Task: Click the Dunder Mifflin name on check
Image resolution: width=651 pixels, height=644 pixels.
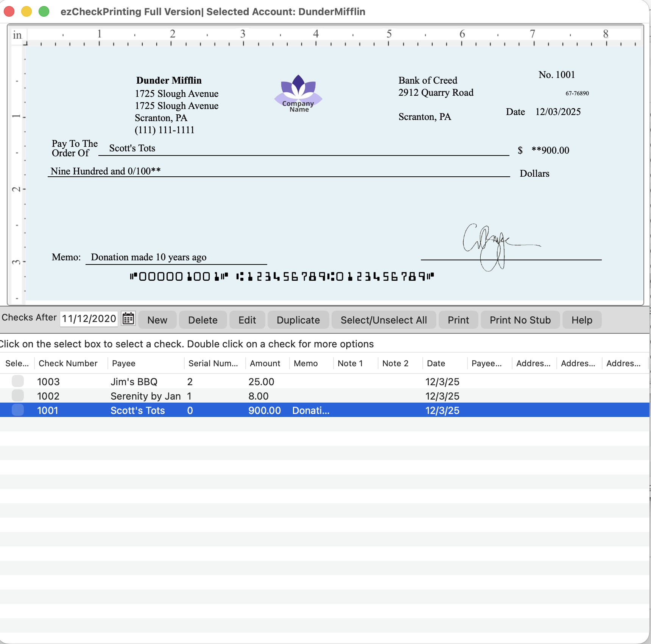Action: [169, 80]
